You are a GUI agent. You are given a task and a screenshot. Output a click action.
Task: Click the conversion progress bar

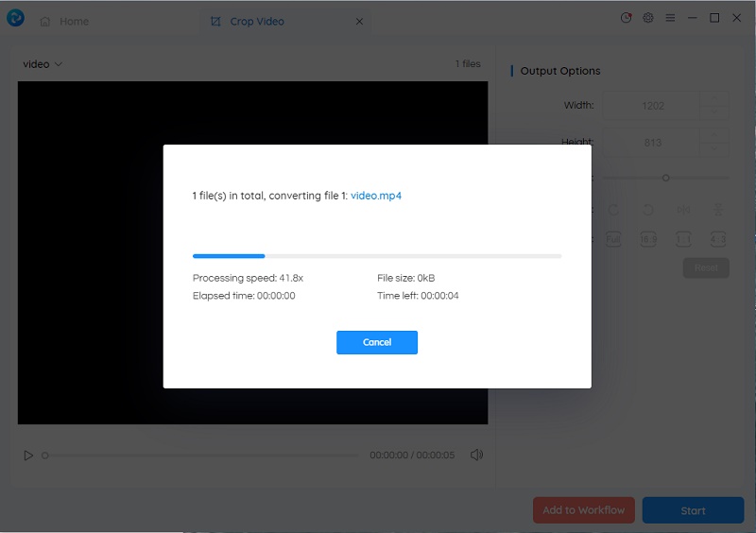tap(377, 256)
